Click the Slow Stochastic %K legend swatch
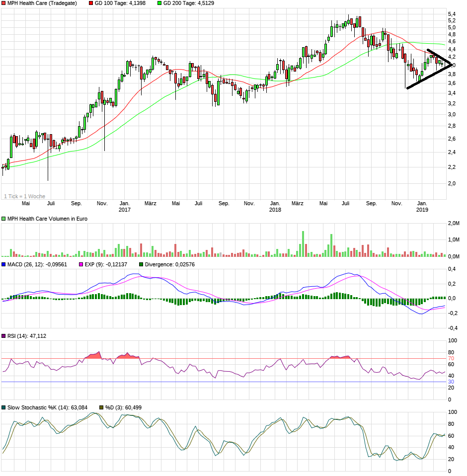 point(4,408)
